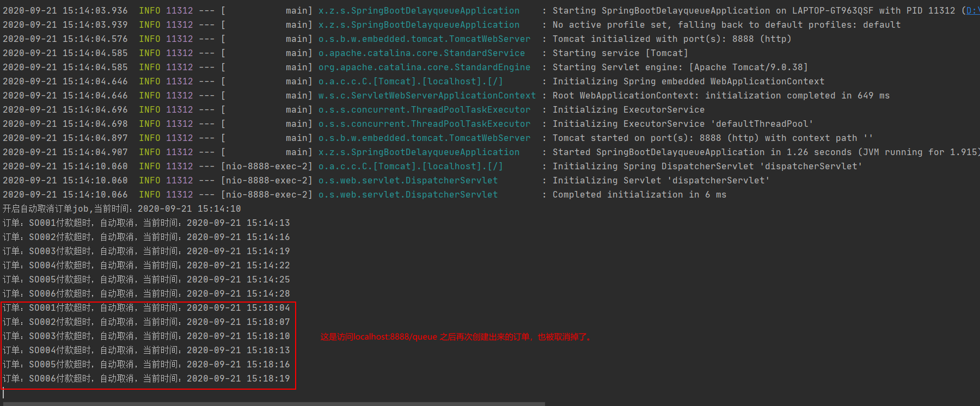
Task: Select 'Completed initialization in 6 ms' message
Action: 639,195
